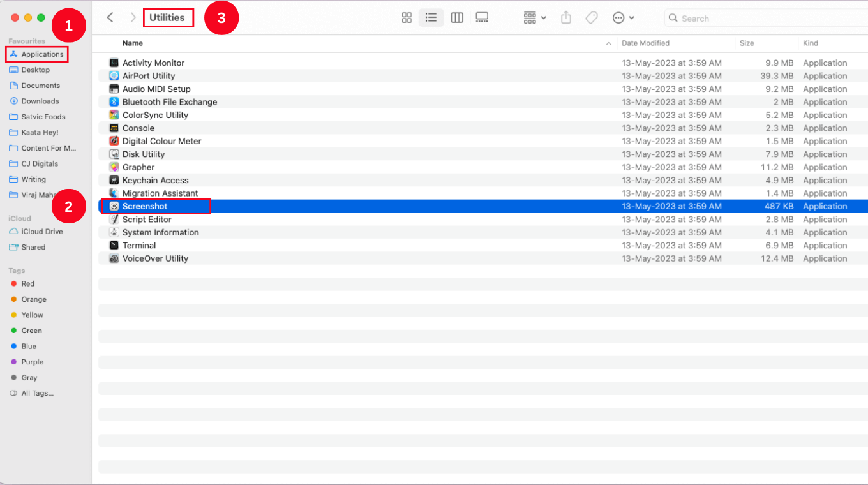Toggle the sort direction caret in Name header
The width and height of the screenshot is (868, 485).
608,43
